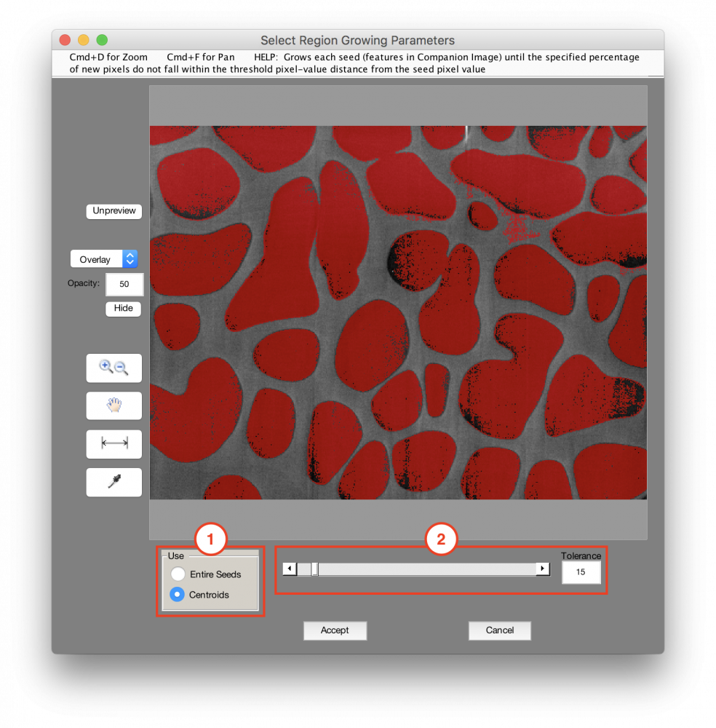Open the Overlay display mode dropdown
This screenshot has width=716, height=728.
coord(104,259)
